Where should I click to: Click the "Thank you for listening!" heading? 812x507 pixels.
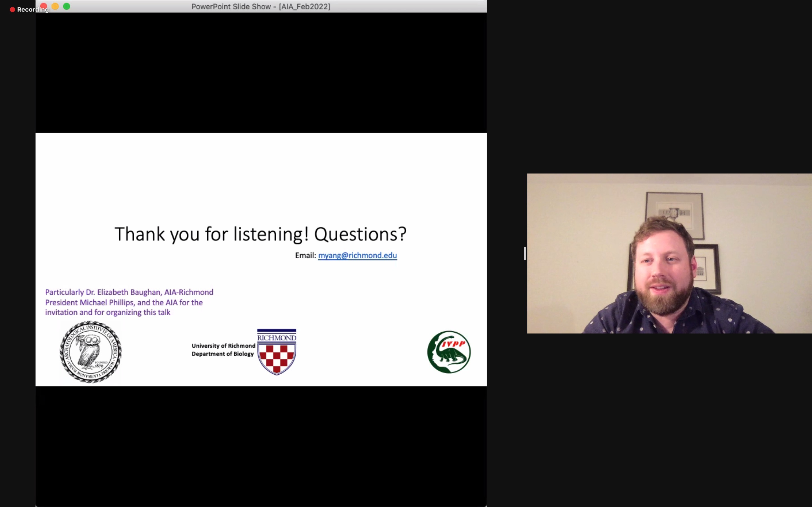click(211, 234)
